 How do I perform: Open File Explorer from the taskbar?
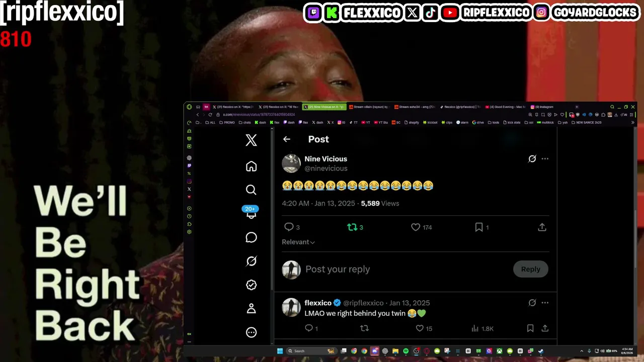click(395, 351)
